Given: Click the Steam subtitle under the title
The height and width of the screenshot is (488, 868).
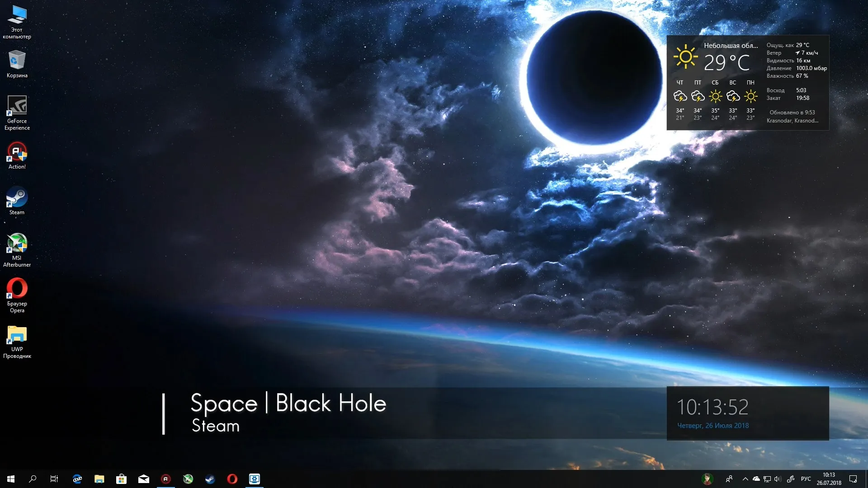Looking at the screenshot, I should (216, 426).
